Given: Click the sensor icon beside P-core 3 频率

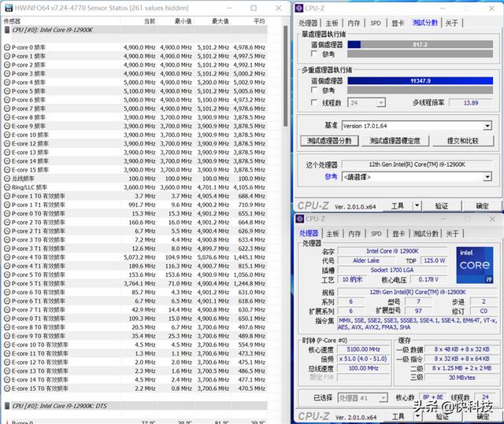Looking at the screenshot, I should pos(7,73).
